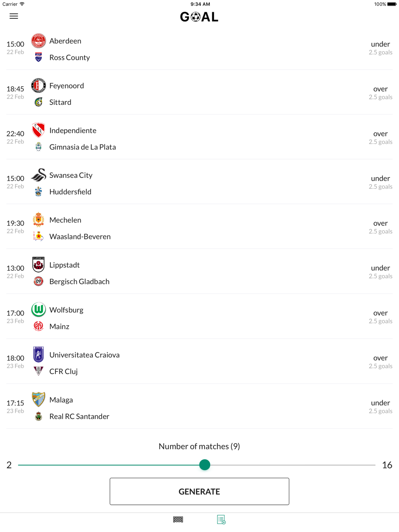Tap the Feyenoord club crest

pos(38,85)
